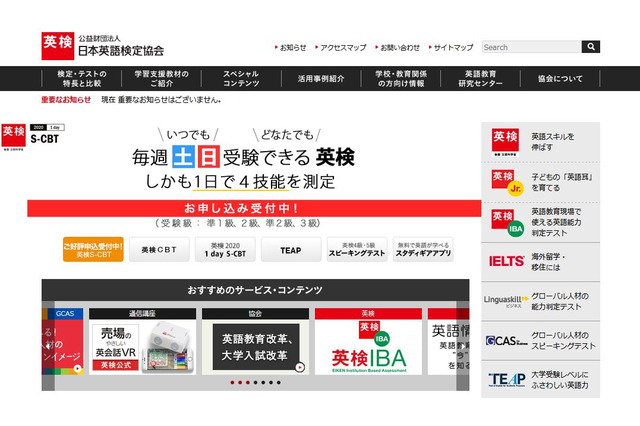Click 大学受験レベルにふさわしい英語力 text
The width and height of the screenshot is (640, 426).
[560, 380]
